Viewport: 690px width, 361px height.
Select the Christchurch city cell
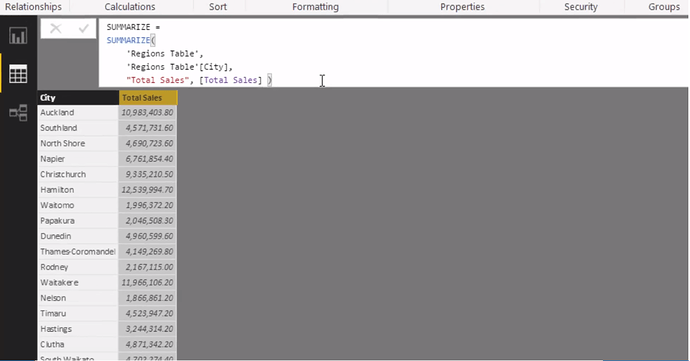[78, 174]
